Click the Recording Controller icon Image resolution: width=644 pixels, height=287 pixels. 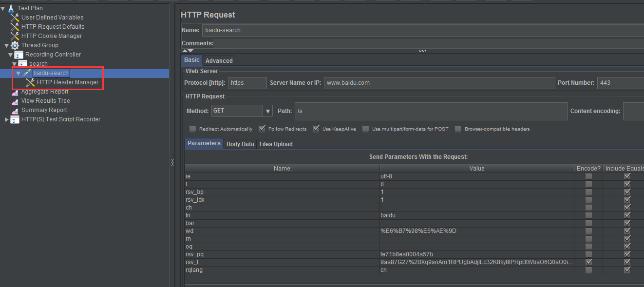19,55
